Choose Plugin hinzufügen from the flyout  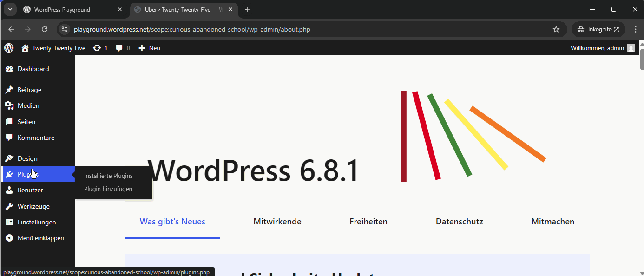(108, 189)
